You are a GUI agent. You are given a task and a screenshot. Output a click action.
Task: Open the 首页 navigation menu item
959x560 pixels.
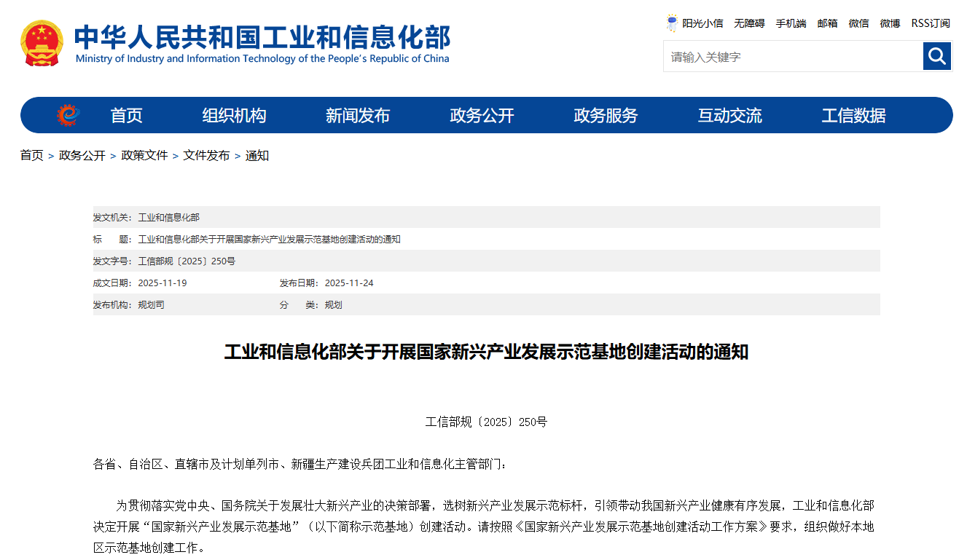point(126,115)
